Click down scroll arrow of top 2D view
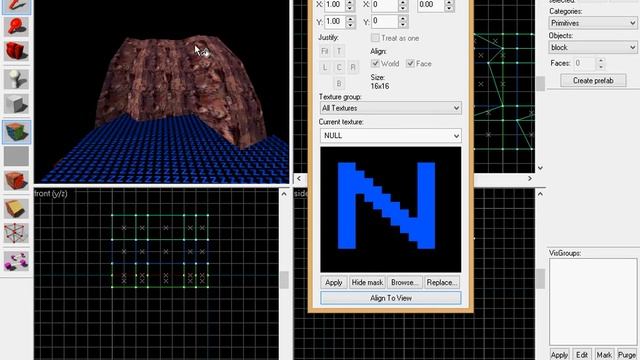Screen dimensions: 640x360 coord(540,168)
